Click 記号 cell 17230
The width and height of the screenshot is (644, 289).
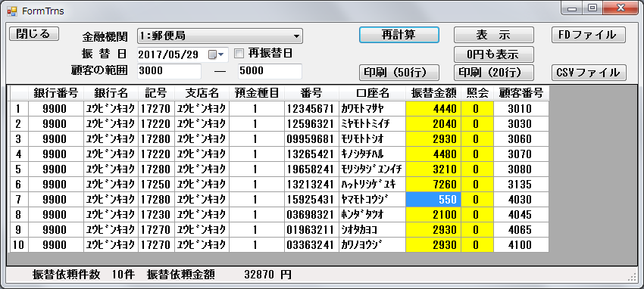click(x=156, y=215)
